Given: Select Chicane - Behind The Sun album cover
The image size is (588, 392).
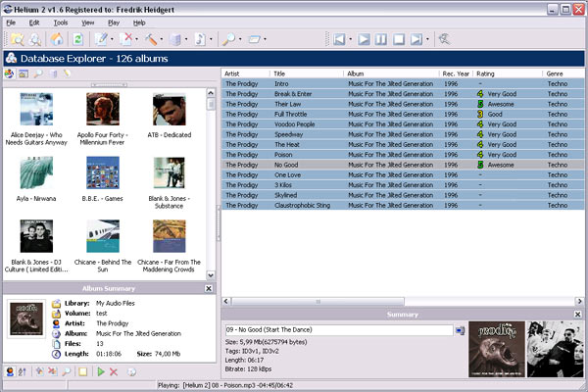Looking at the screenshot, I should click(103, 236).
